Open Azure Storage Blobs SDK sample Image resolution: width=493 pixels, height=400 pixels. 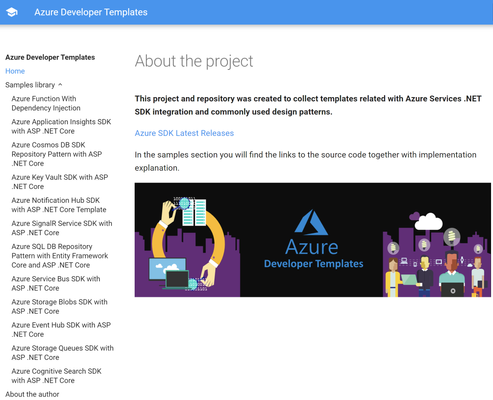pos(59,306)
